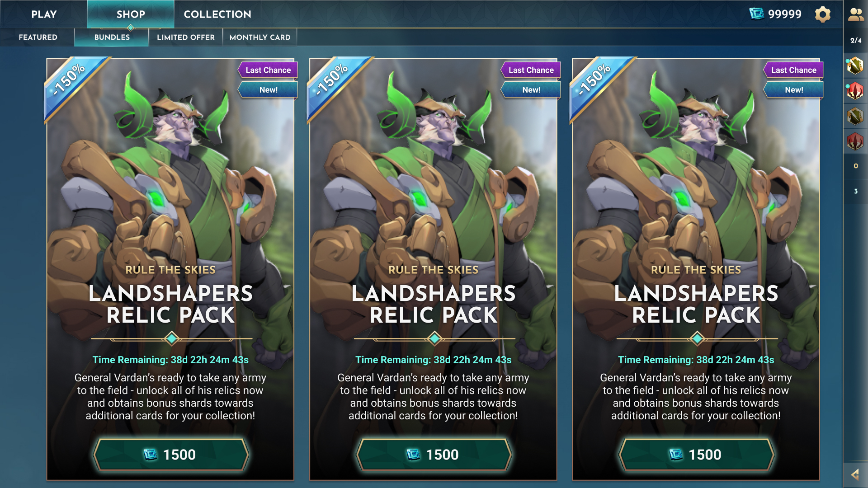Image resolution: width=868 pixels, height=488 pixels.
Task: Expand the friends group showing 3
Action: point(855,191)
